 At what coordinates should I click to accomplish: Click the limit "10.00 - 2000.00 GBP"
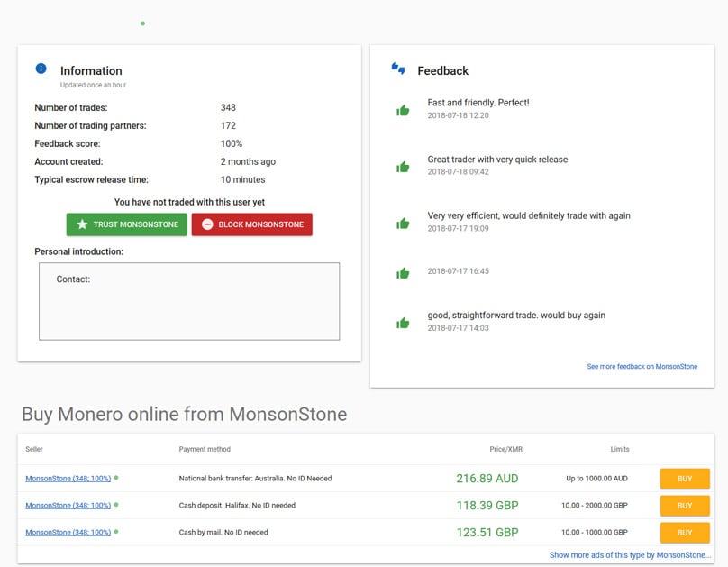pos(595,505)
